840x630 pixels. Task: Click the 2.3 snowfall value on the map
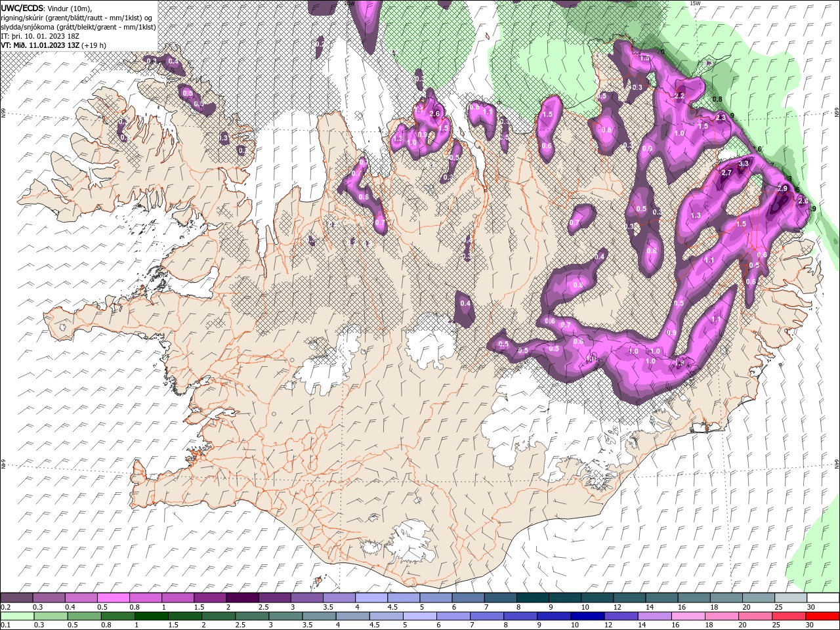721,117
